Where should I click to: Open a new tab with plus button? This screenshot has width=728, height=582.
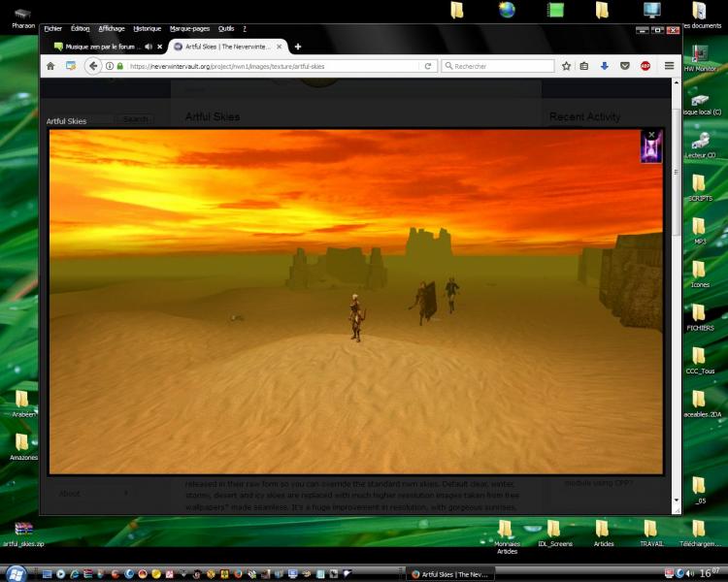[x=298, y=47]
